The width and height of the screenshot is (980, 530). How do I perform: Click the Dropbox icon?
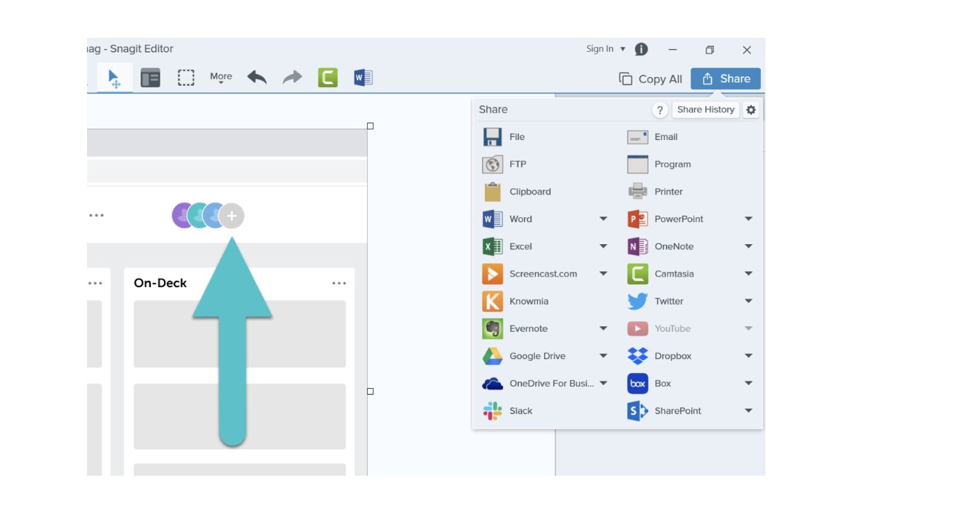638,356
